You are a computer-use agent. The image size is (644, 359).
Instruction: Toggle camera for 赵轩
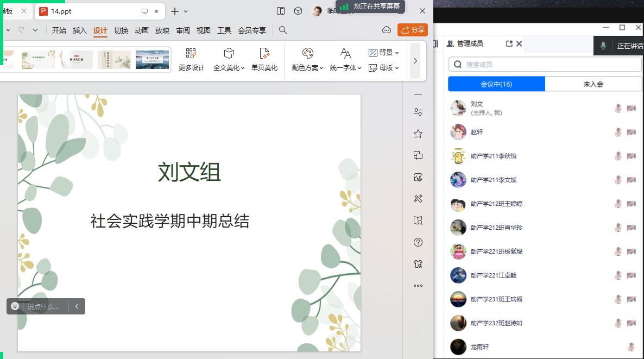pyautogui.click(x=631, y=132)
